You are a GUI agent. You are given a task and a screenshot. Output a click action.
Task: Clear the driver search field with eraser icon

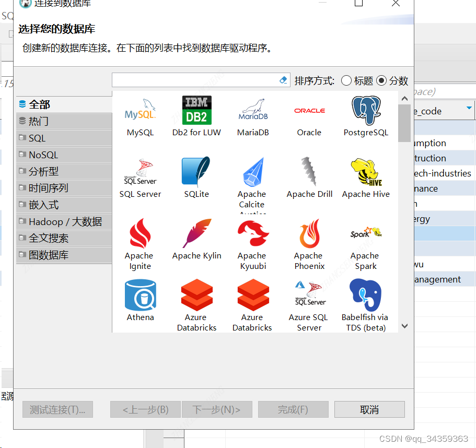tap(283, 80)
